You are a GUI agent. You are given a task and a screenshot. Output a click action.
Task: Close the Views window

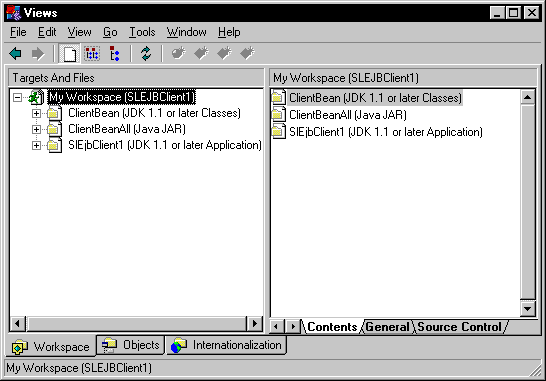[532, 13]
